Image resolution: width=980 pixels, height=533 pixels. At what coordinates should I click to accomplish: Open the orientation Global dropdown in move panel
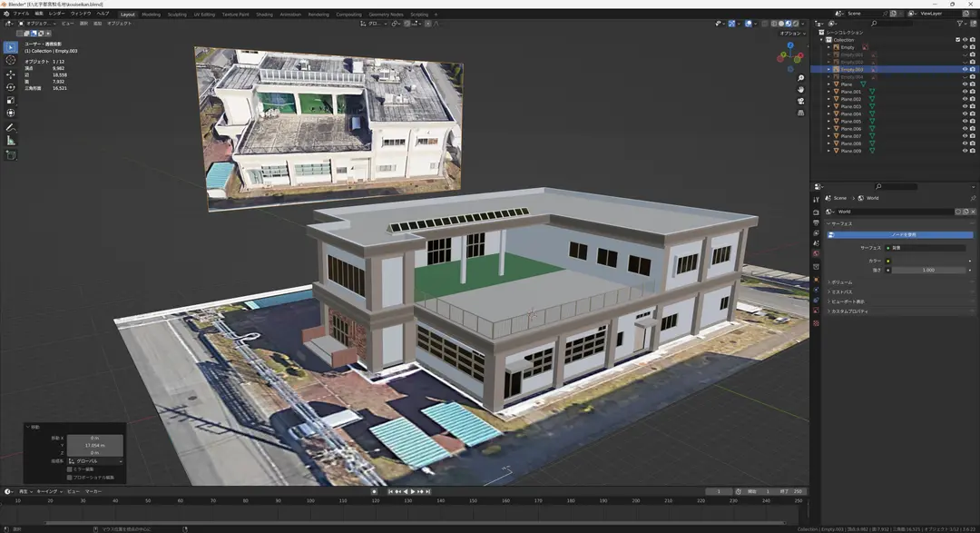95,461
